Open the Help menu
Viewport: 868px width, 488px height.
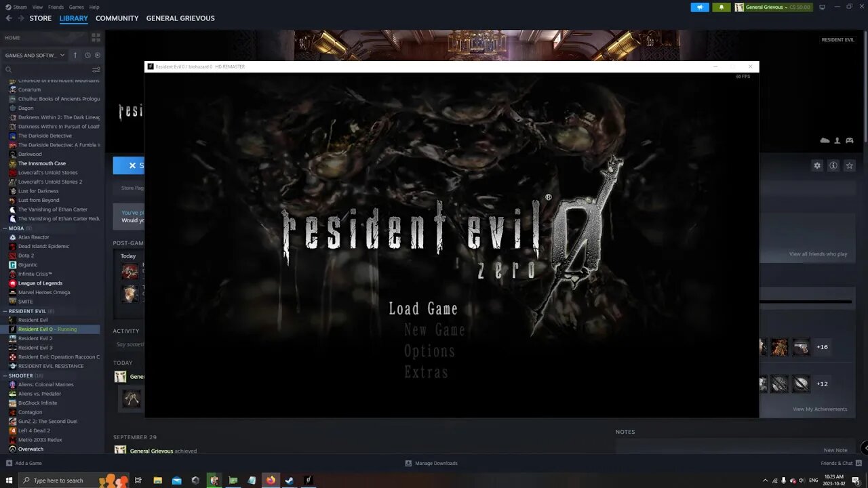[94, 7]
